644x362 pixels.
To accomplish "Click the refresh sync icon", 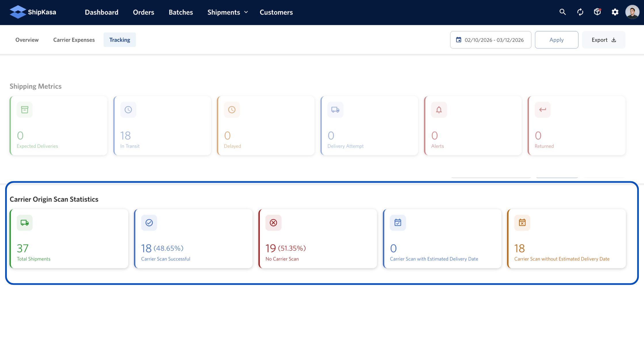I will (580, 12).
